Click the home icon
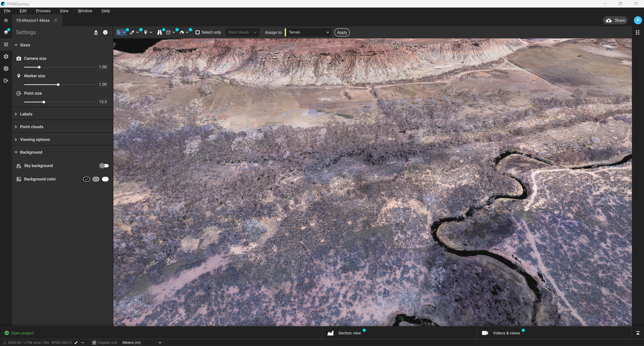Image resolution: width=644 pixels, height=346 pixels. tap(6, 20)
